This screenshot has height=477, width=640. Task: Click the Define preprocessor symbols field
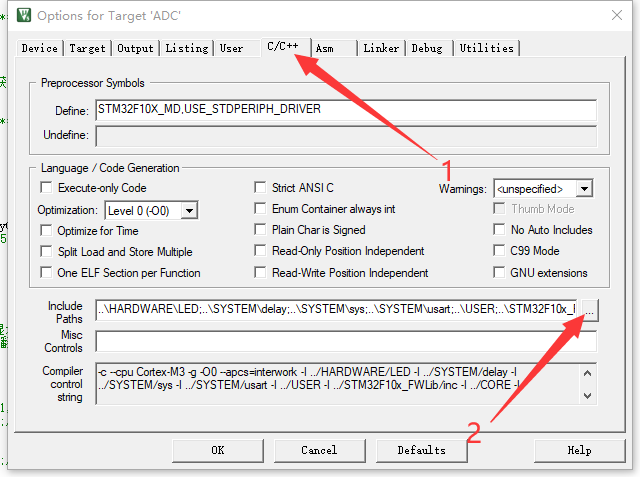click(x=346, y=110)
